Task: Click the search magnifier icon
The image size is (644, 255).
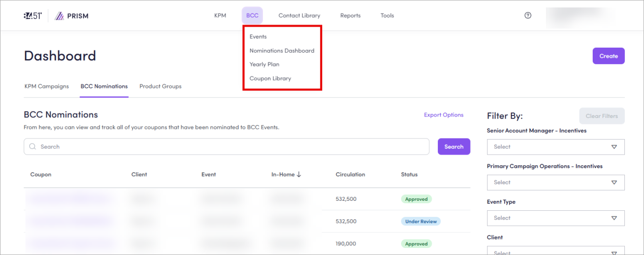Action: tap(33, 147)
